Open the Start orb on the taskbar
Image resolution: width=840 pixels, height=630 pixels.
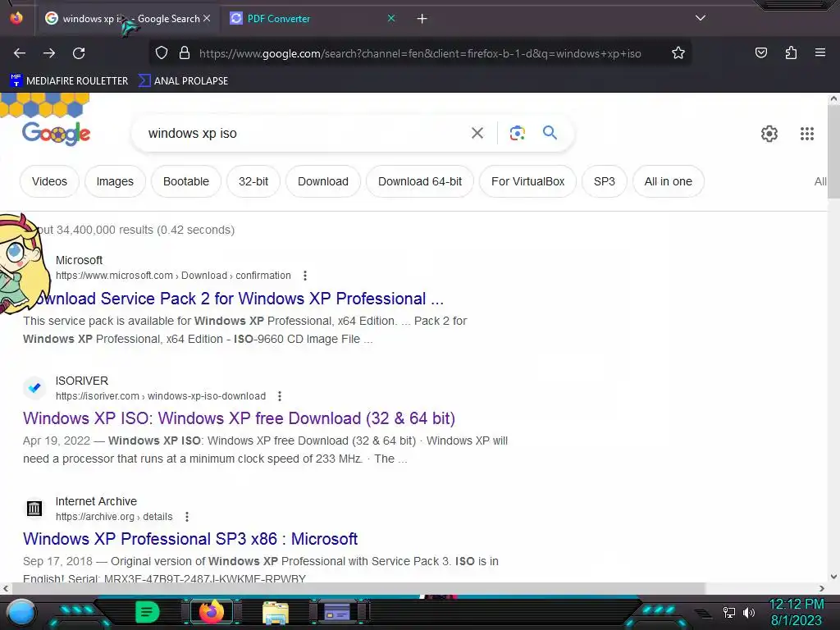coord(21,613)
